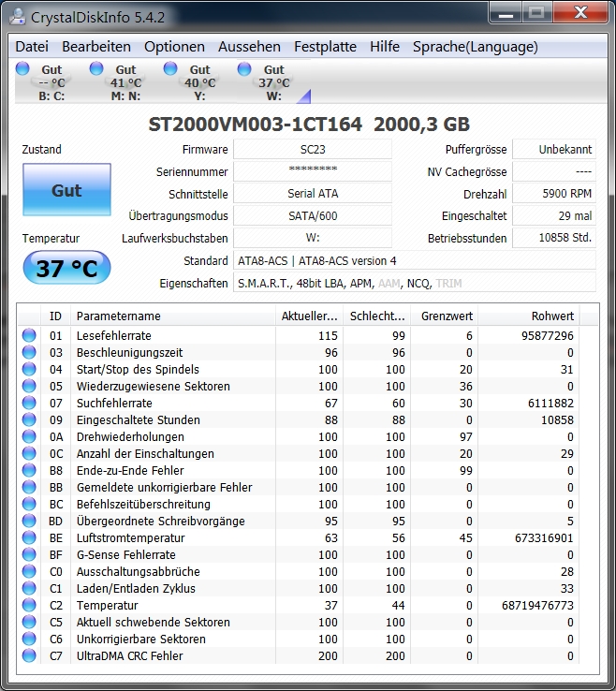Click the NV Cachegrösse field

[554, 171]
